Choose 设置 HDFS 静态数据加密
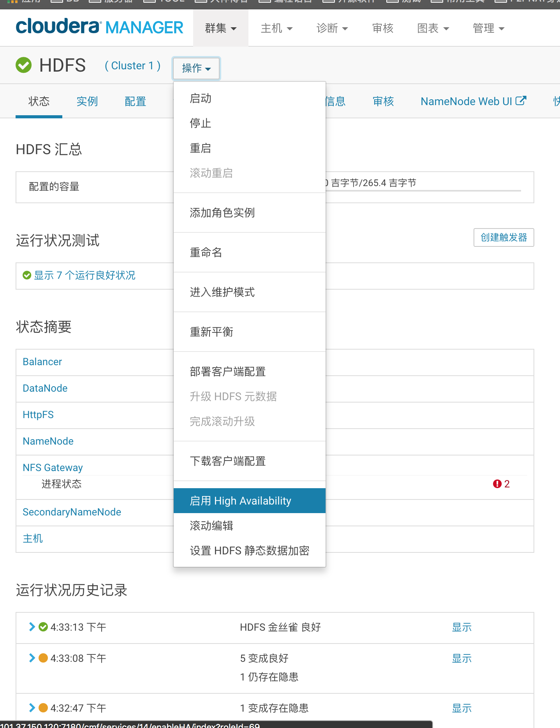 tap(250, 550)
